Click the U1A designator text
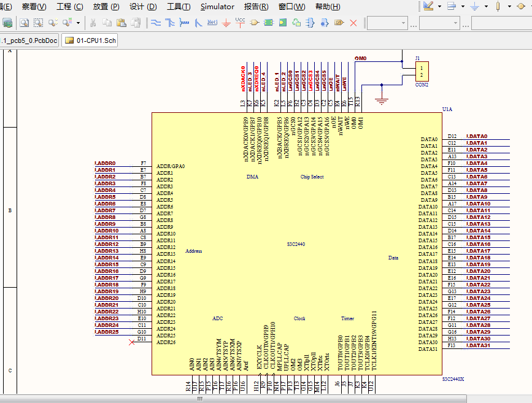Screen dimensions: 532x403 click(x=447, y=109)
